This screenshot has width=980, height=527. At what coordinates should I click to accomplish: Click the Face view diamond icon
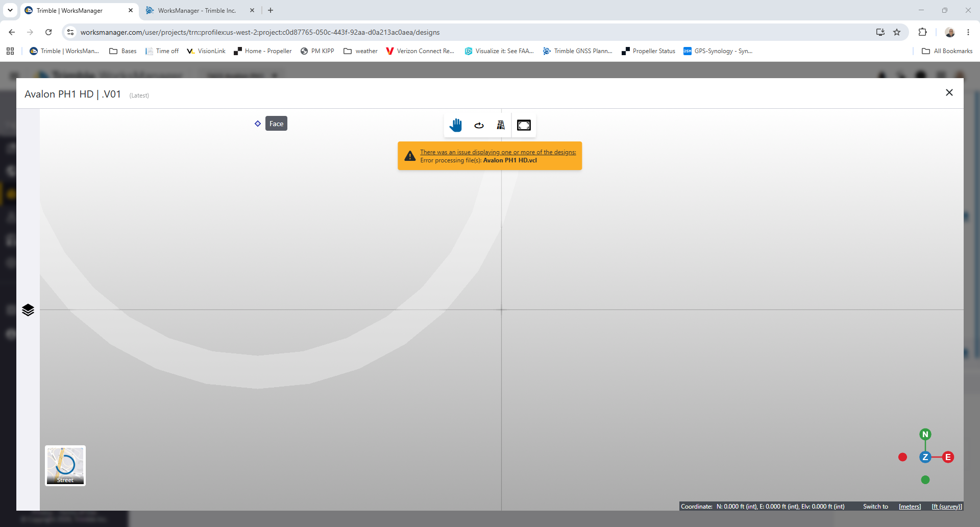point(258,124)
